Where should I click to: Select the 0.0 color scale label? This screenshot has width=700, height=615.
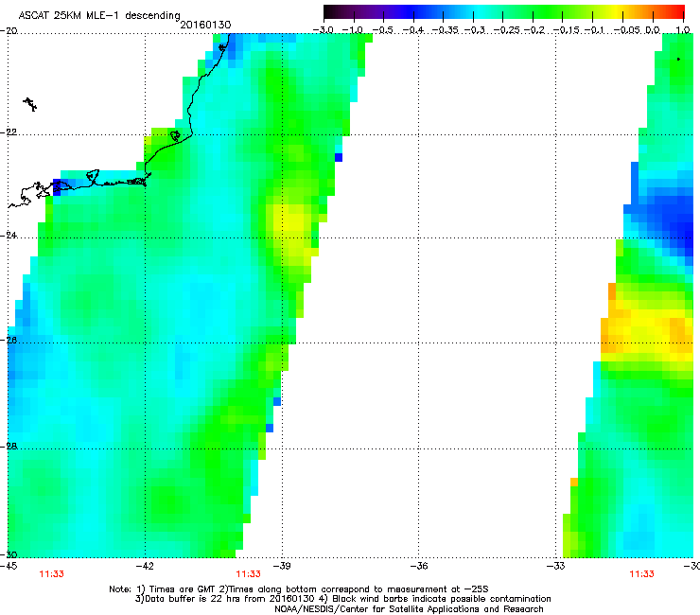(653, 30)
